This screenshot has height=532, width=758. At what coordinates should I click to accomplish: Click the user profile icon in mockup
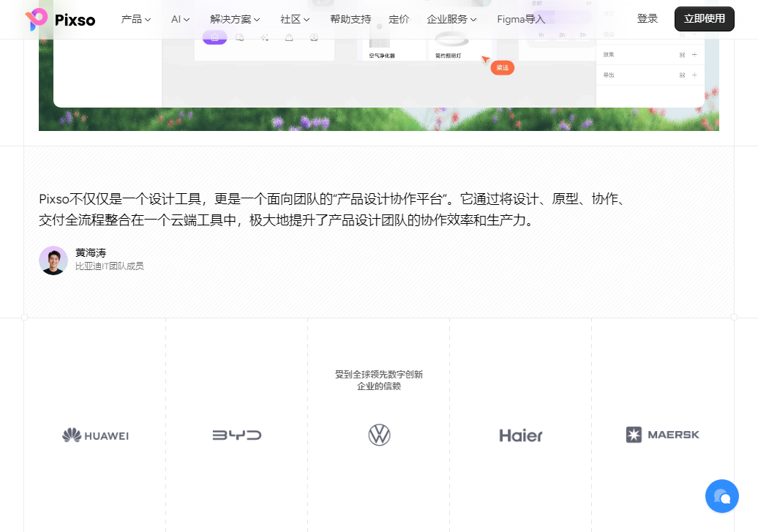coord(314,38)
